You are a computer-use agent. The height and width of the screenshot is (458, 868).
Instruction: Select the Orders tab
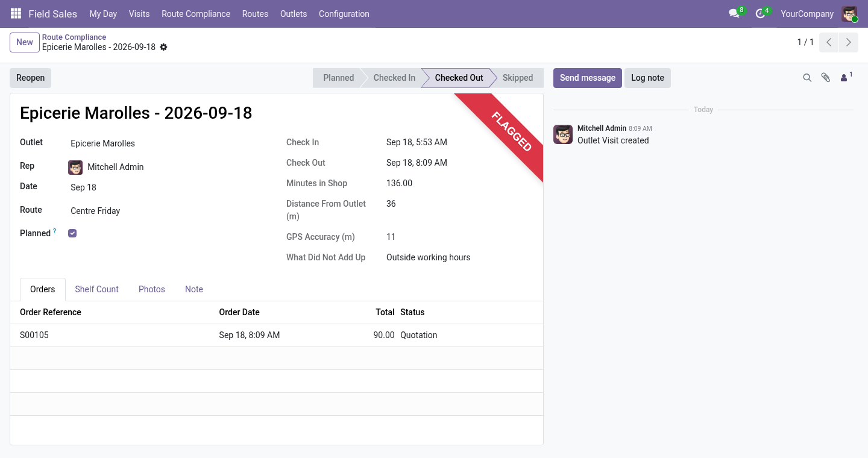[43, 289]
